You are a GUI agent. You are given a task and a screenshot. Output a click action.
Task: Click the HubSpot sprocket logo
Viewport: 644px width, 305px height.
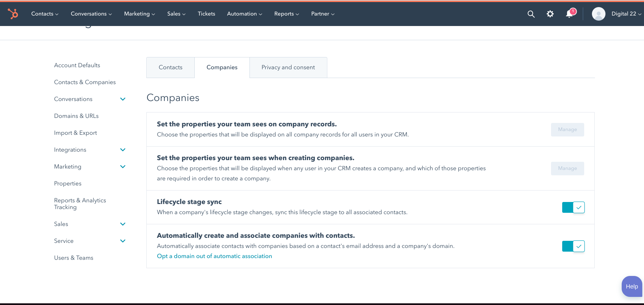(13, 14)
